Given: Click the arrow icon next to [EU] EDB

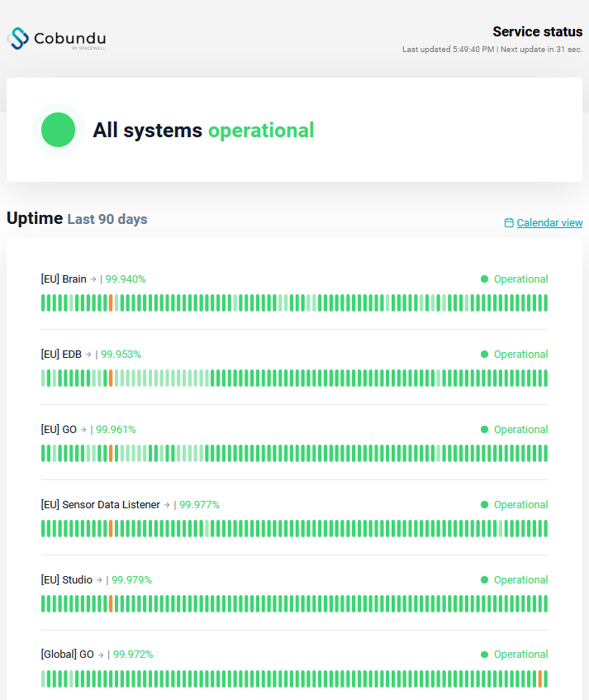Looking at the screenshot, I should click(88, 355).
